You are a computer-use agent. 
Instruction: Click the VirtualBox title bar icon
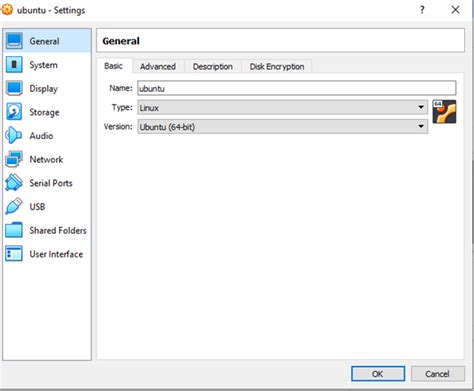point(7,10)
